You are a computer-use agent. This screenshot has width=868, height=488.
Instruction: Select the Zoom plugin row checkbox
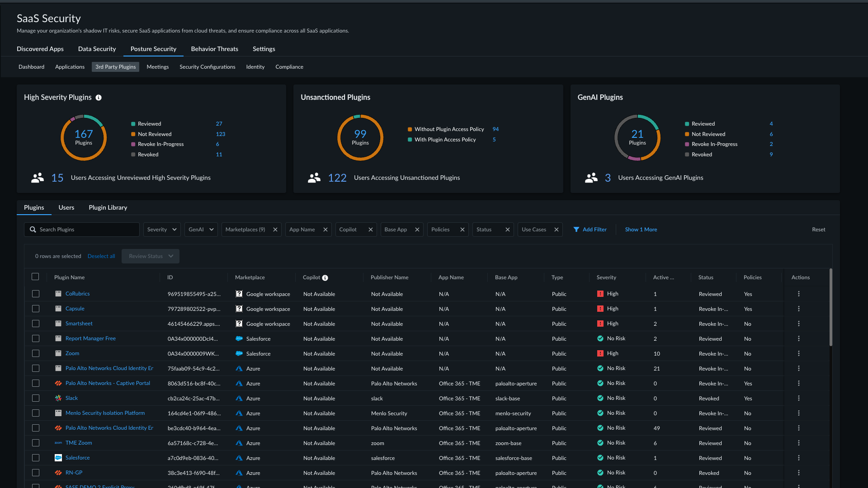click(x=36, y=353)
